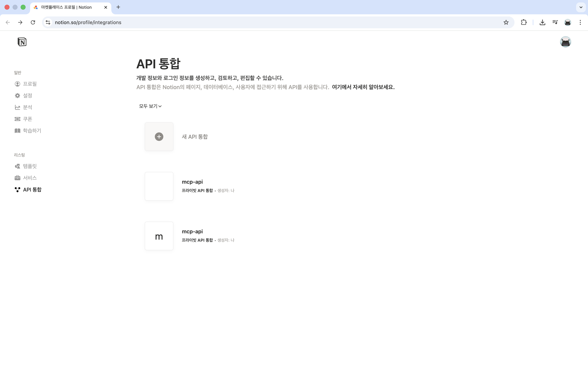Select the API 통합 sidebar item
Viewport: 588px width, 367px height.
(x=32, y=190)
